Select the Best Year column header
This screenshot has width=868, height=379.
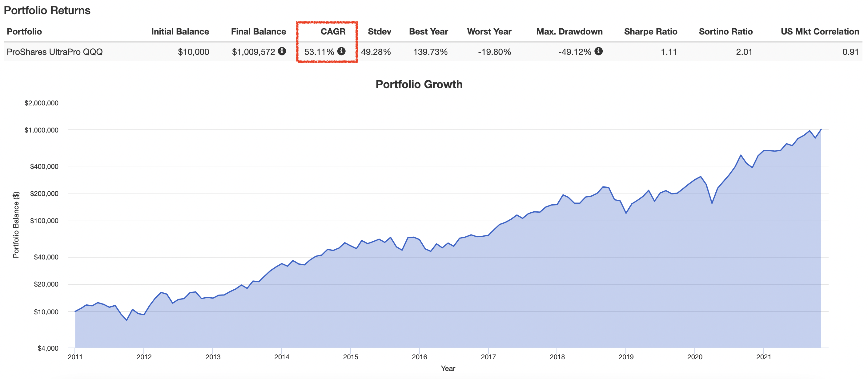428,32
